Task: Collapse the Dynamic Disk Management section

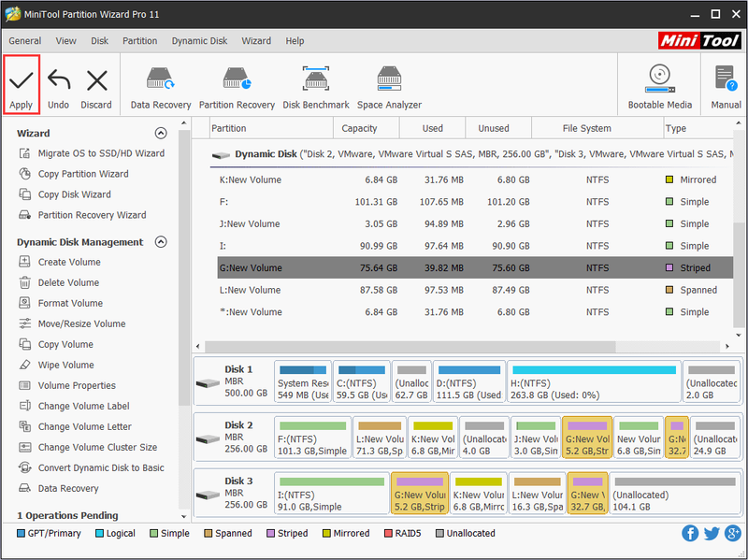Action: [x=161, y=242]
